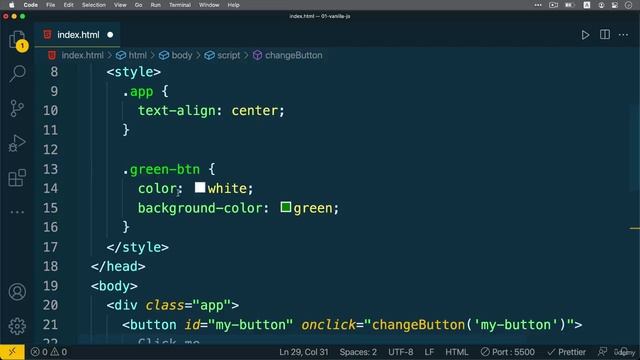Screen dimensions: 640x360
Task: Open the View menu
Action: coord(120,5)
